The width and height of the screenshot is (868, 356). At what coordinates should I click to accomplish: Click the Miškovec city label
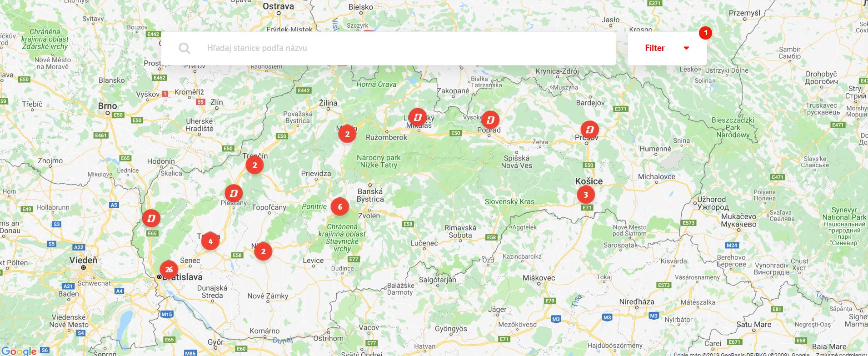[x=539, y=278]
